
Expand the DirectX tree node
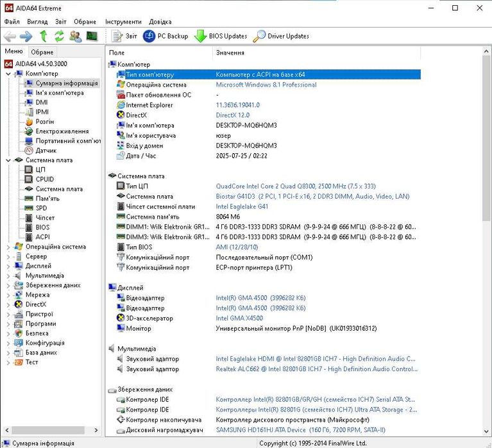coord(8,304)
